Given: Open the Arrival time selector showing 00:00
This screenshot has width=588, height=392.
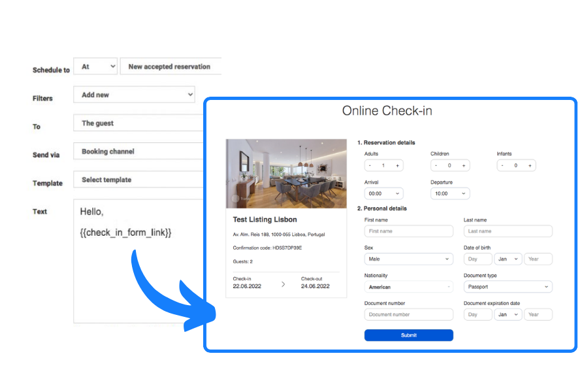Looking at the screenshot, I should (382, 193).
